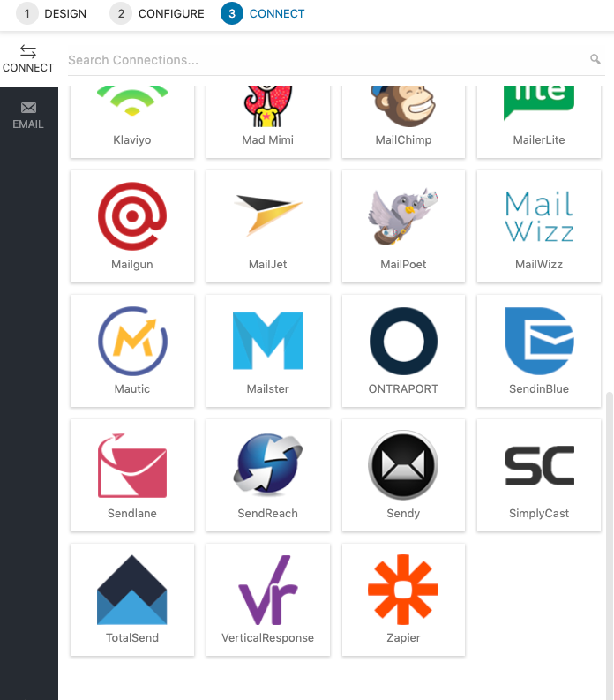
Task: Choose the orange Zapier asterisk icon
Action: pyautogui.click(x=403, y=590)
